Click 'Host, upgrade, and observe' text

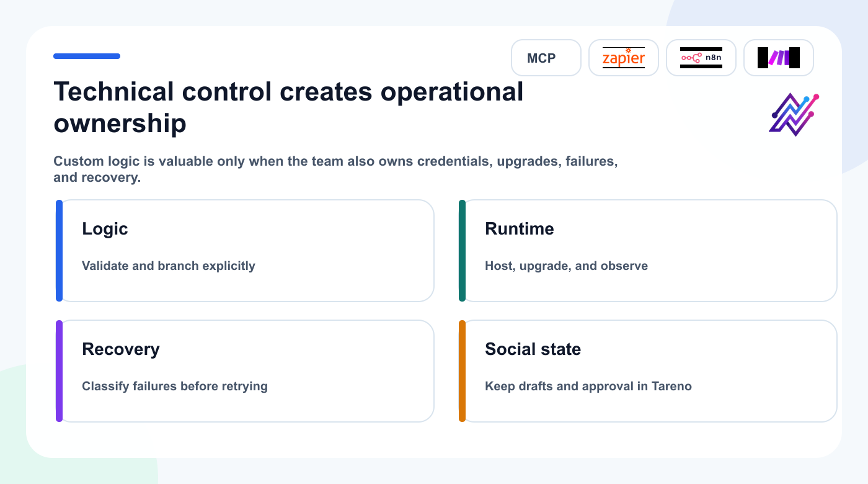566,266
